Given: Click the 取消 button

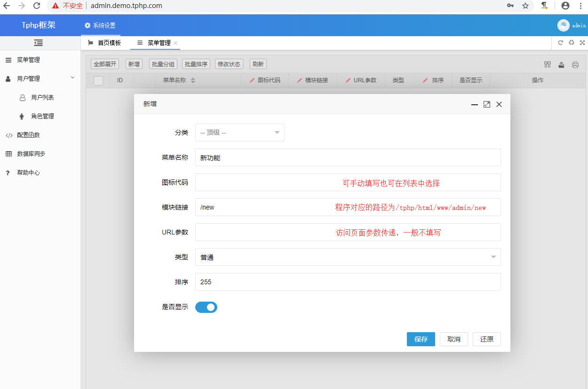Looking at the screenshot, I should click(454, 339).
